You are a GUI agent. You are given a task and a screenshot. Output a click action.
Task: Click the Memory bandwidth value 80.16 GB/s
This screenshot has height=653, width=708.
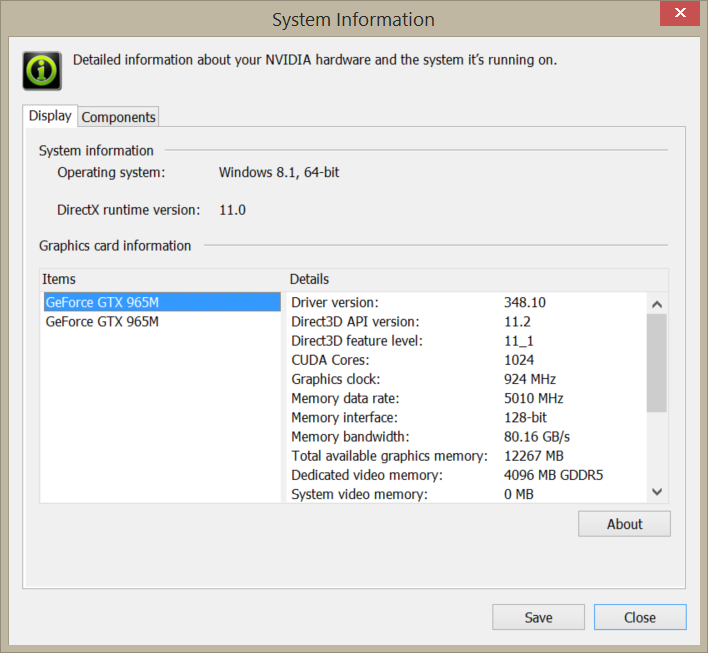coord(536,437)
